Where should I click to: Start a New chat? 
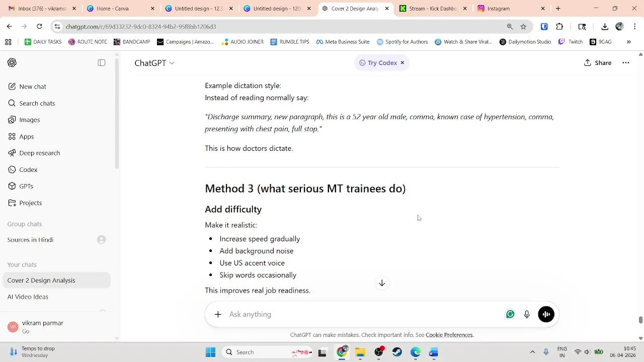tap(33, 86)
